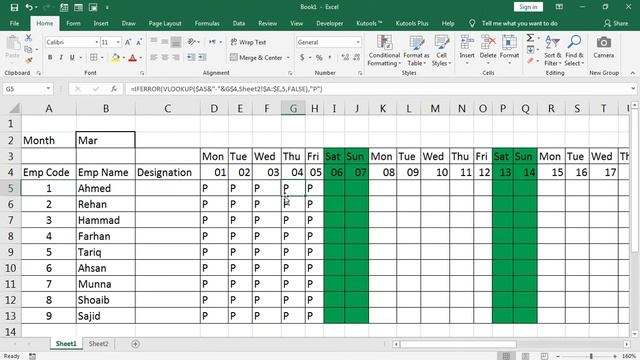Save the workbook from Quick Access Toolbar
Screen dimensions: 640x360
[14, 7]
